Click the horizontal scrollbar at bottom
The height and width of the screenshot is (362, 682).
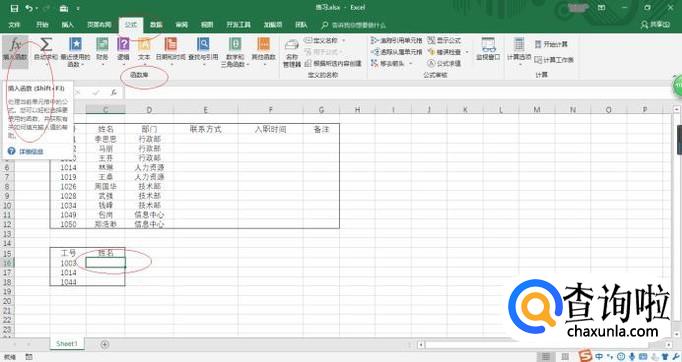click(x=544, y=345)
